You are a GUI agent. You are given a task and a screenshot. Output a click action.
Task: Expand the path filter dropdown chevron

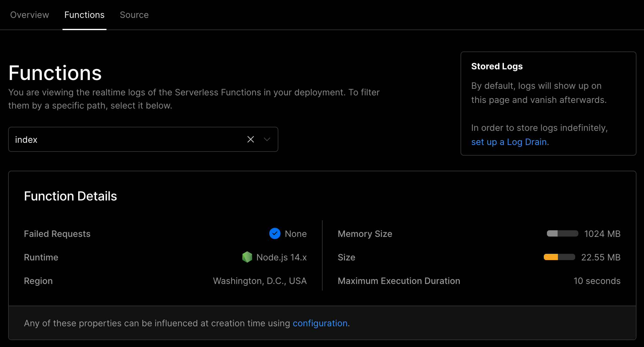(x=267, y=139)
